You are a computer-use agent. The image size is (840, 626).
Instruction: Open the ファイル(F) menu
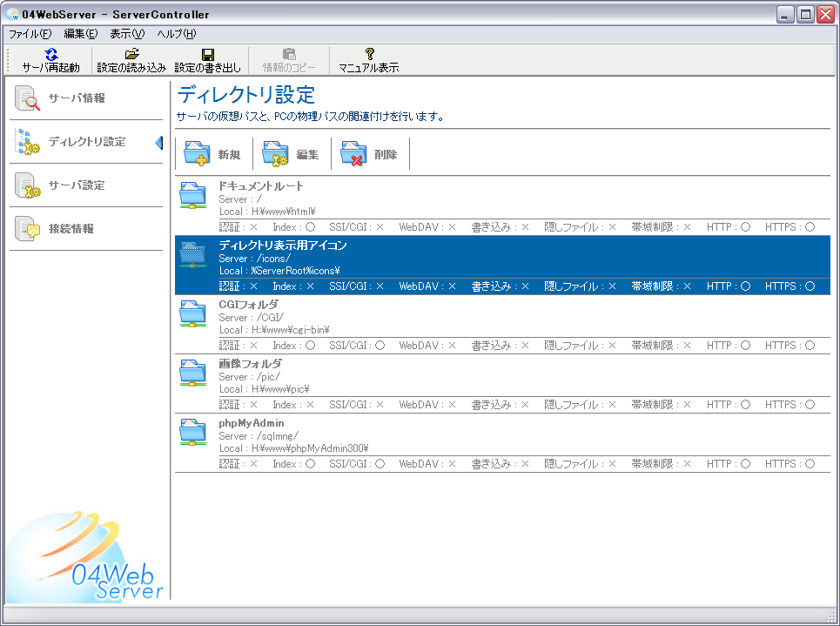click(x=30, y=34)
